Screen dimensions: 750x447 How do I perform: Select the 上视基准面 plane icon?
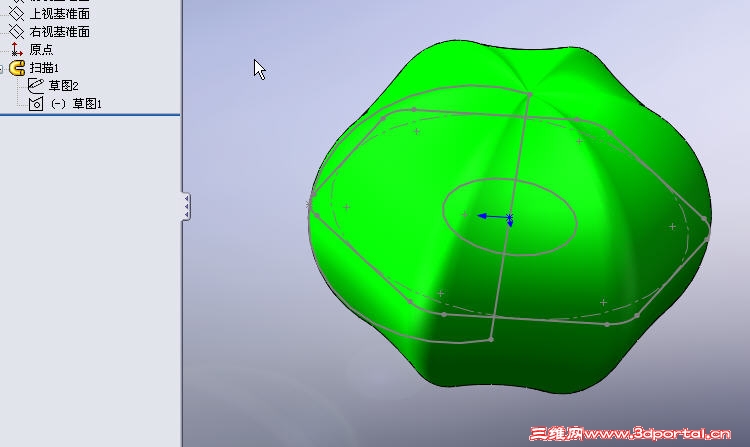[x=16, y=14]
